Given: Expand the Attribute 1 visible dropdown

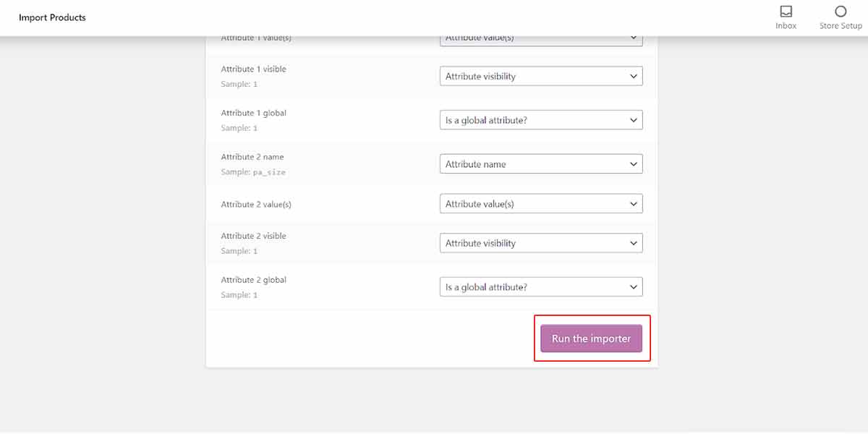Looking at the screenshot, I should [541, 76].
